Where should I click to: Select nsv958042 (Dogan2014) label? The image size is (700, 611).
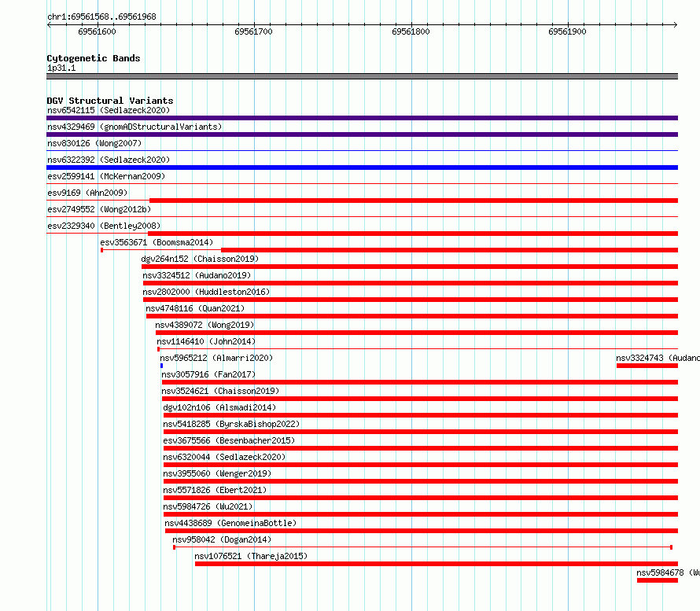coord(222,539)
